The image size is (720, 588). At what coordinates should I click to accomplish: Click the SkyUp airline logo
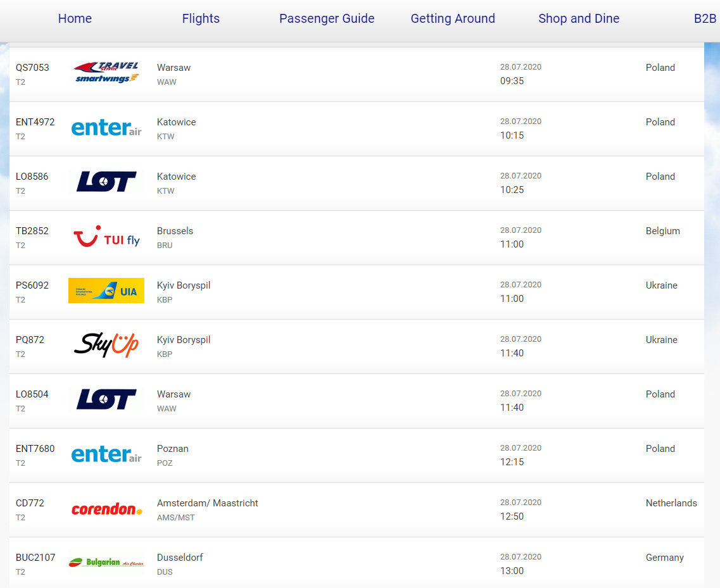[x=106, y=345]
